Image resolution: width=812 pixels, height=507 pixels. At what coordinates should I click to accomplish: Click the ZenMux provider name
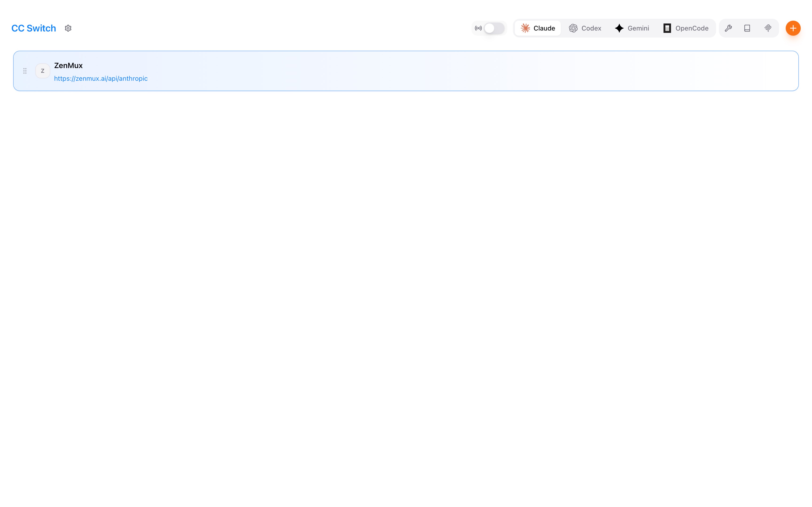coord(68,65)
